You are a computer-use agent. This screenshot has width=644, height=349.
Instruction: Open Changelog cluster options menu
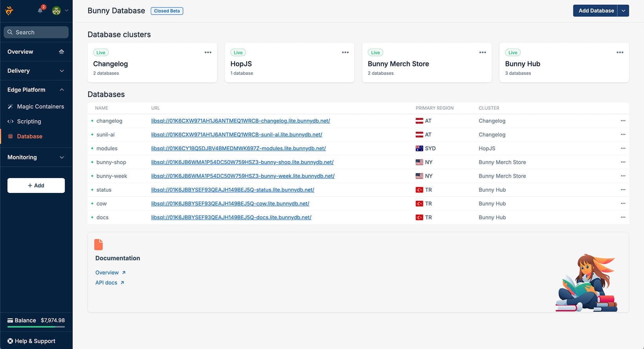[208, 52]
